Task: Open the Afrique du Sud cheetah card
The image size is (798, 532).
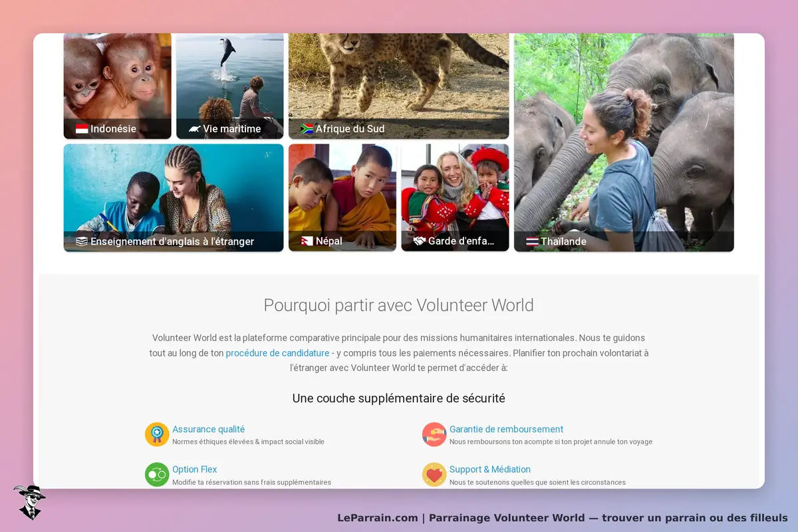Action: click(x=399, y=86)
